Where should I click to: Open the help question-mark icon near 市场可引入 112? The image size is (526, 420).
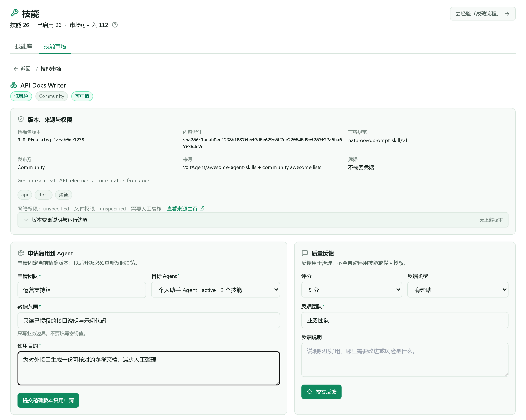[115, 25]
